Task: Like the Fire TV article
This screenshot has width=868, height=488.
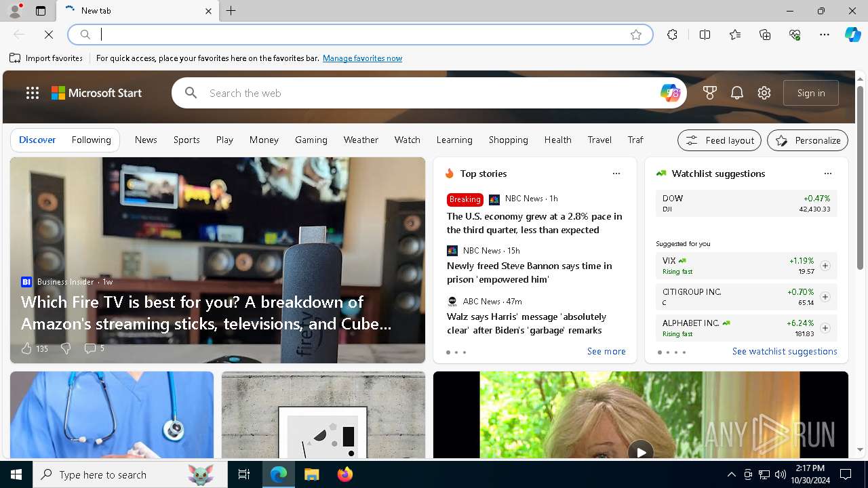Action: [x=26, y=348]
